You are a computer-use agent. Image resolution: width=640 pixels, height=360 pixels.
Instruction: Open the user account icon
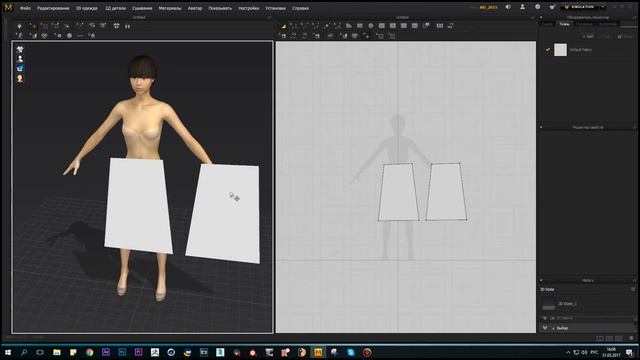[x=522, y=7]
